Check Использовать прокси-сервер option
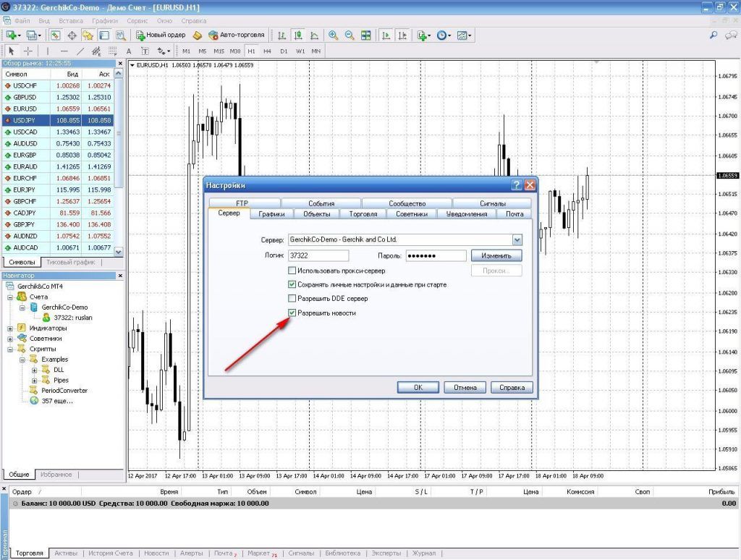 [292, 271]
